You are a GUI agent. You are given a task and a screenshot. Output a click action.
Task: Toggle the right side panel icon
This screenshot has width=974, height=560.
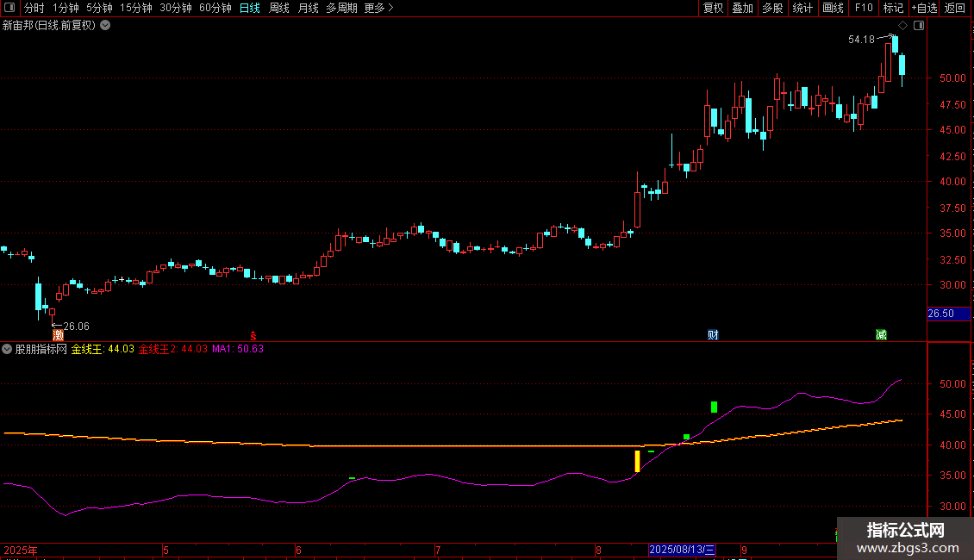[919, 26]
